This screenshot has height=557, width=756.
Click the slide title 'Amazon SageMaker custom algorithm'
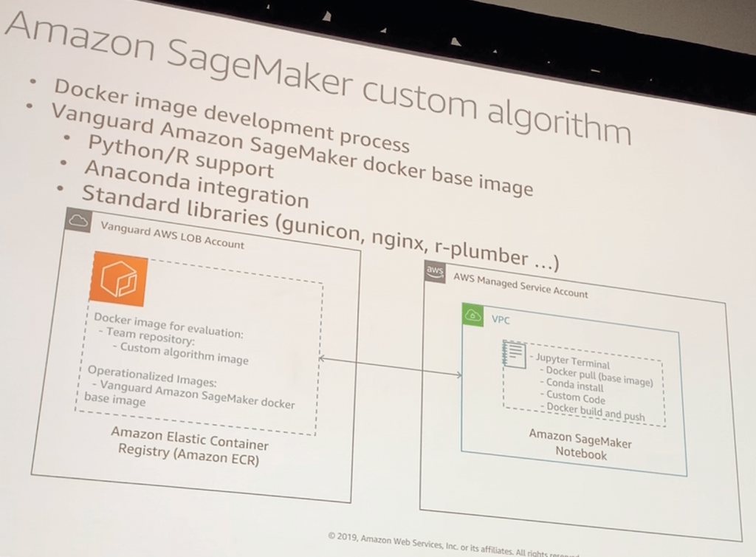[x=318, y=77]
